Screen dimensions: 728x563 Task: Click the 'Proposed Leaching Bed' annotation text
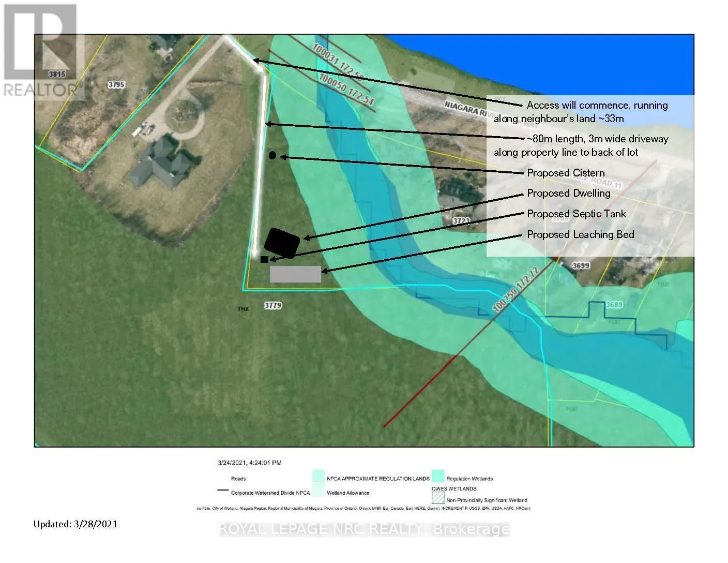pyautogui.click(x=580, y=234)
